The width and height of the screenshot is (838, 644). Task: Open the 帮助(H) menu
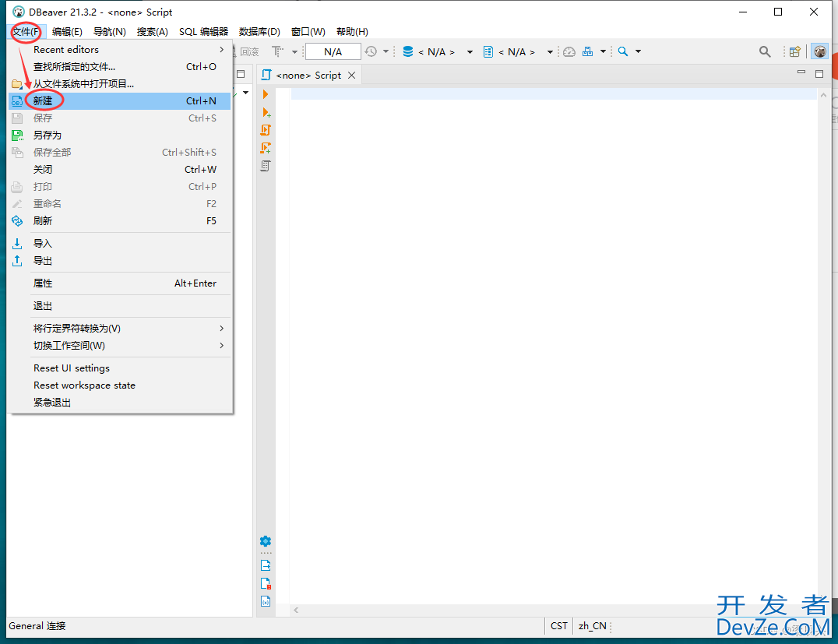point(352,31)
